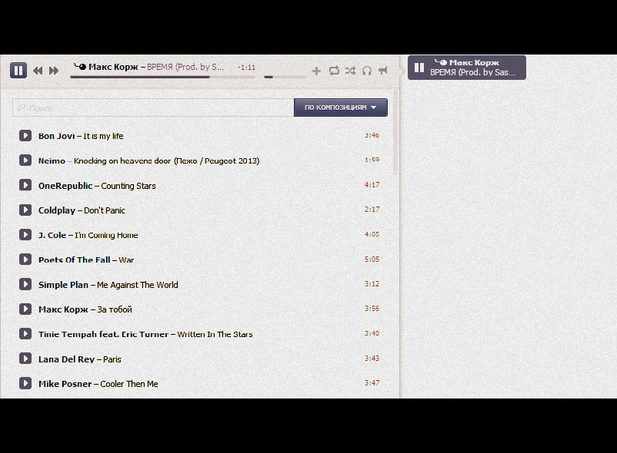Click artist name 'Coldplay'
Viewport: 617px width, 453px height.
coord(57,211)
